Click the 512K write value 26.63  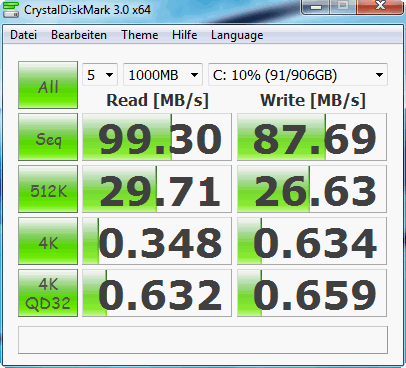pos(312,189)
